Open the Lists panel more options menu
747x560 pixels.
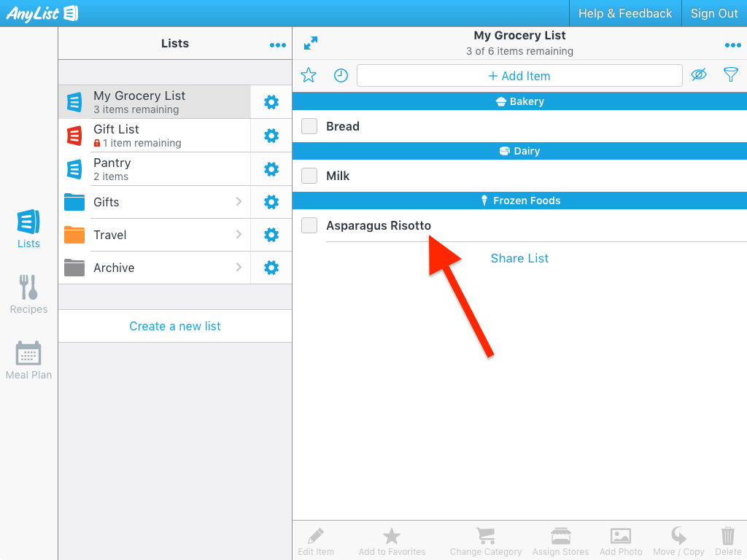click(277, 45)
